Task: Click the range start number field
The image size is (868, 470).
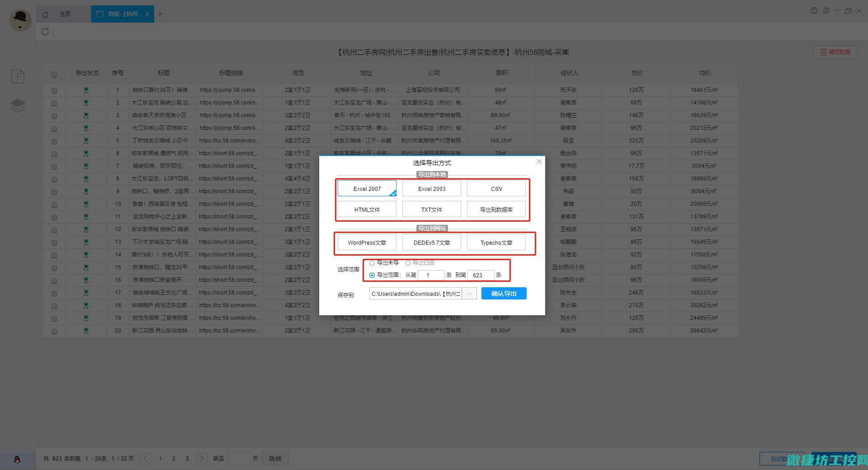Action: tap(431, 275)
